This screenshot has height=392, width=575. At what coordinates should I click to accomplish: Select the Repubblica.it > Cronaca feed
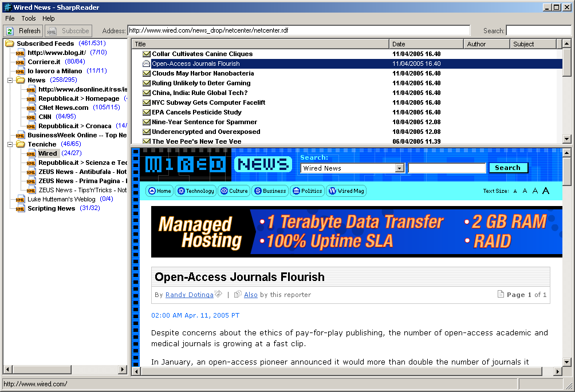[x=75, y=126]
